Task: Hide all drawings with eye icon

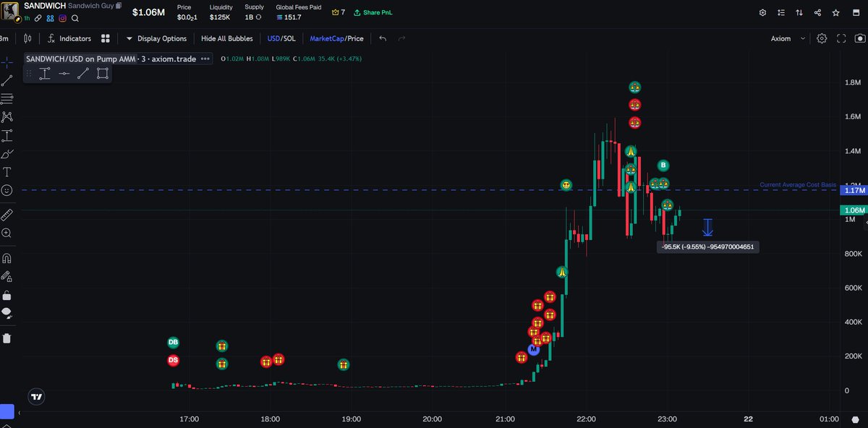Action: click(x=7, y=313)
